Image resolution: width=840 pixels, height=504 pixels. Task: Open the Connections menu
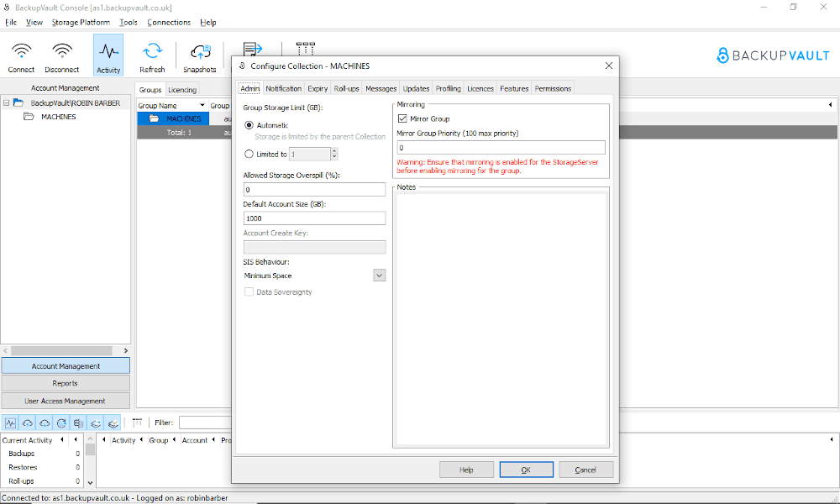[169, 23]
